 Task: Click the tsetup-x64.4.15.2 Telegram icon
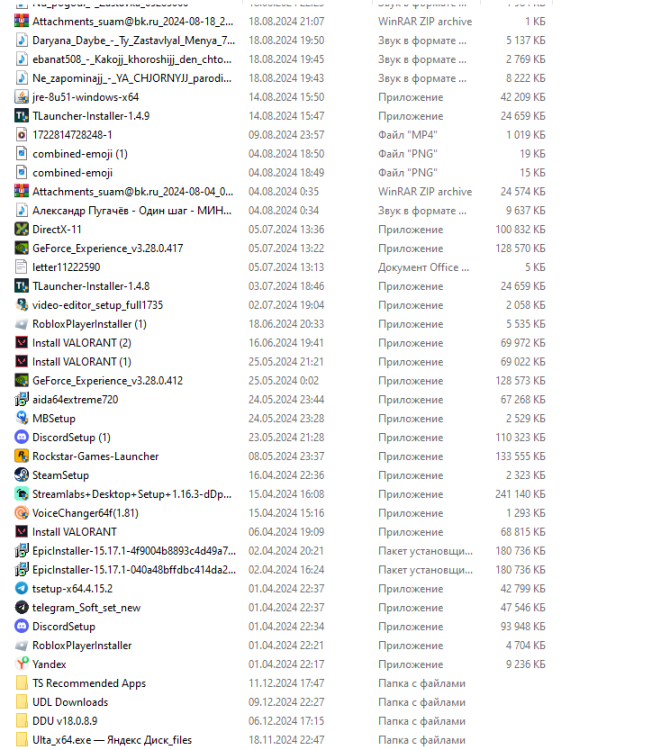point(21,588)
